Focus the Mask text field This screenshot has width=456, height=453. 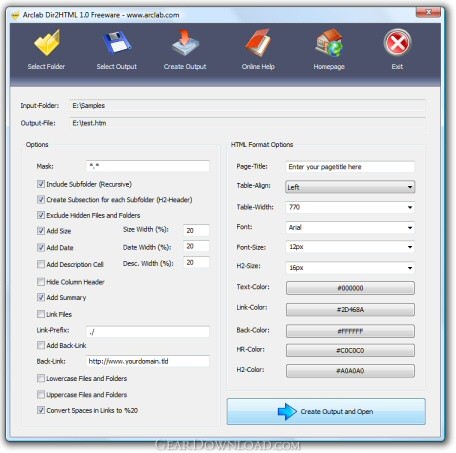tap(148, 166)
